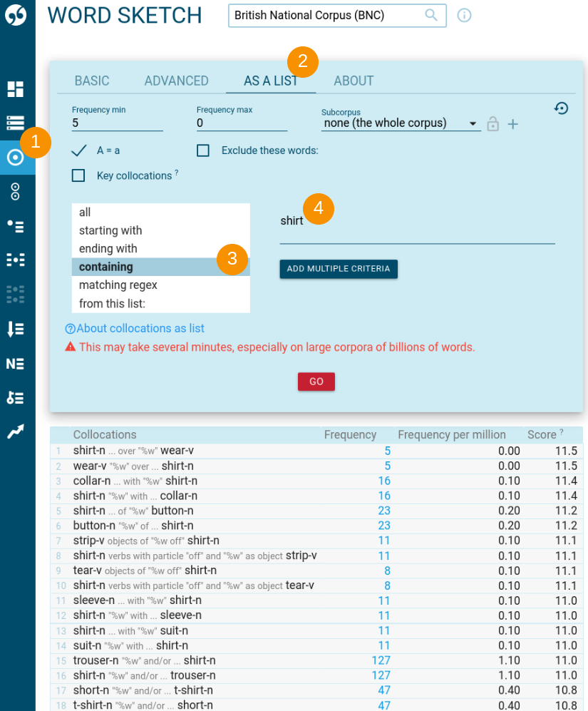Open the N-grams tool icon
This screenshot has height=711, width=588.
coord(16,364)
